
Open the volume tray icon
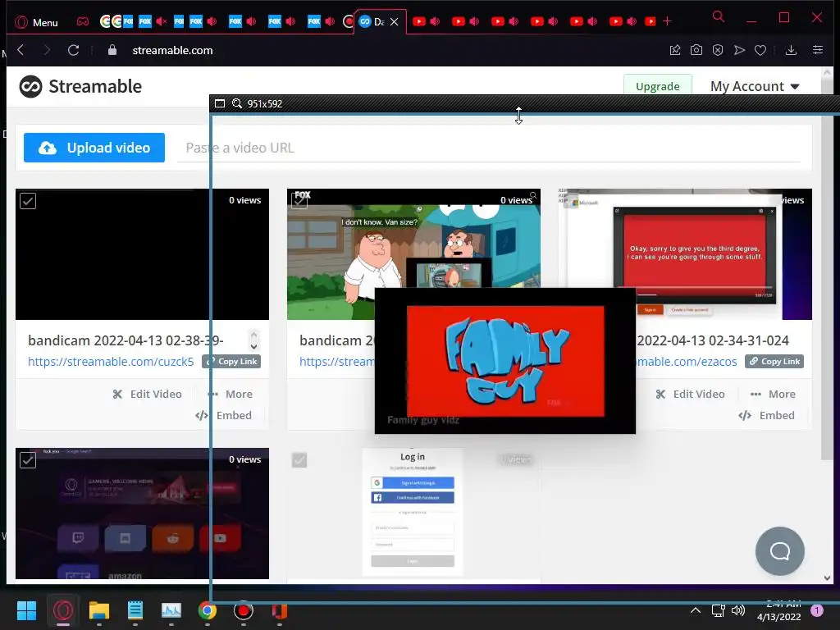tap(738, 610)
